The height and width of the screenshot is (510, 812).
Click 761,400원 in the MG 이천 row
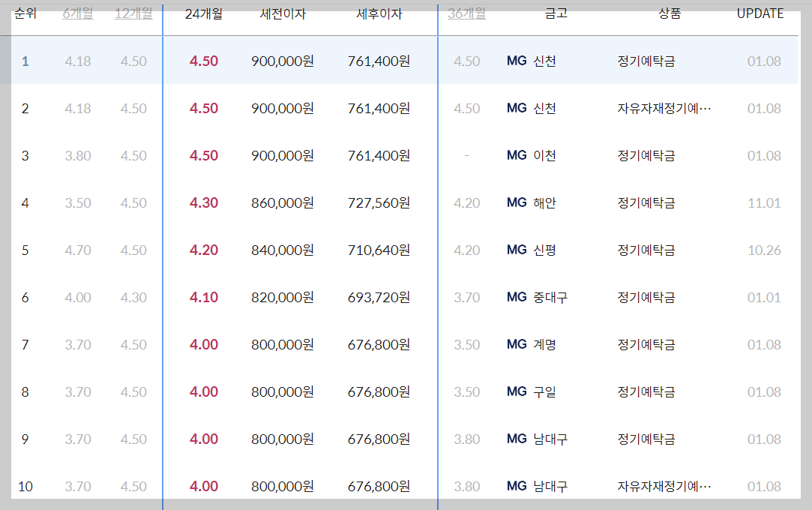pos(379,155)
